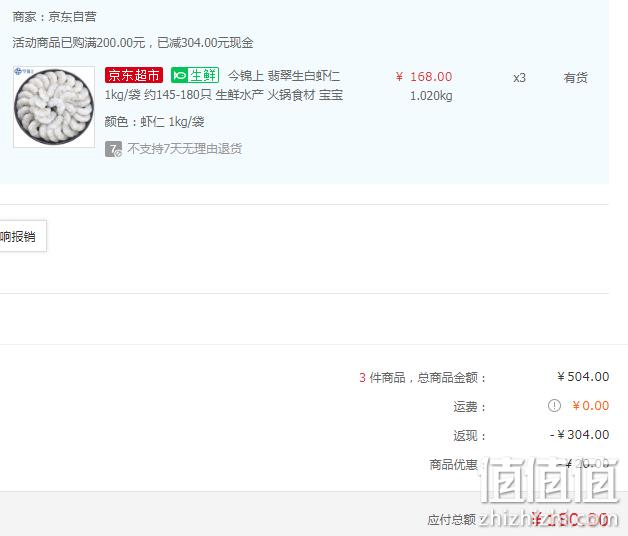Image resolution: width=628 pixels, height=536 pixels.
Task: Click the 商品优惠 discount label
Action: pos(453,464)
